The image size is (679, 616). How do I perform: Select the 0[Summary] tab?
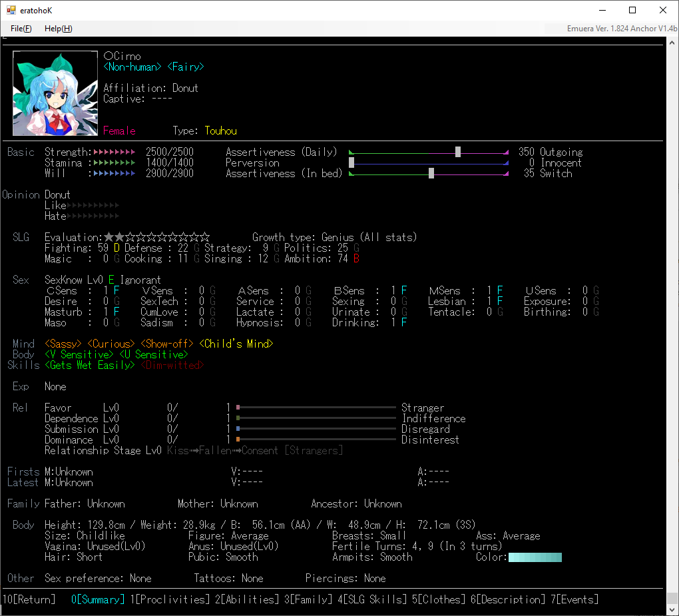(x=98, y=599)
